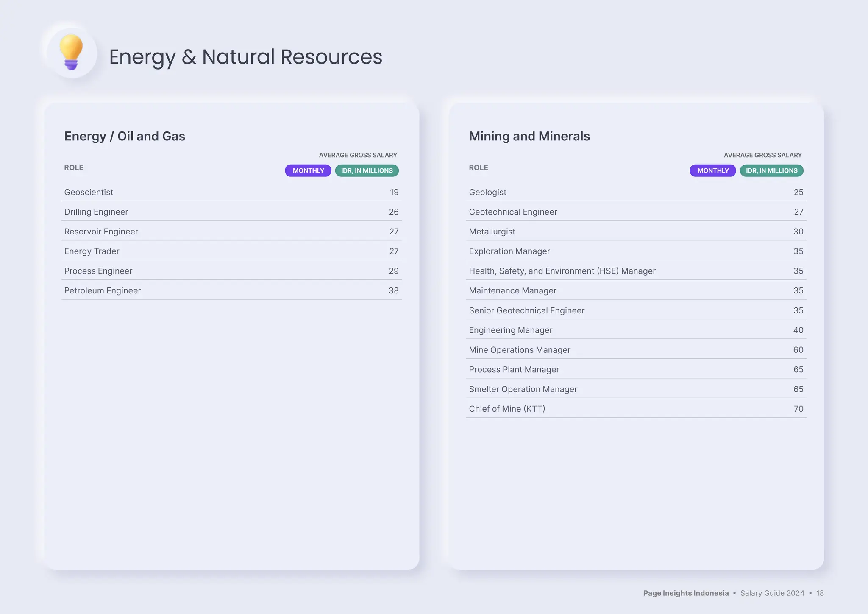This screenshot has height=614, width=868.
Task: Click the Reservoir Engineer salary value 27
Action: [x=394, y=232]
